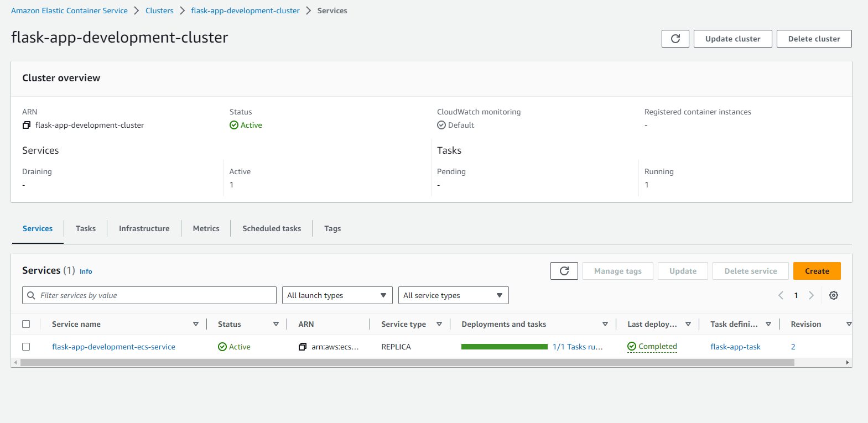Go to previous page of services
This screenshot has height=423, width=868.
click(781, 295)
